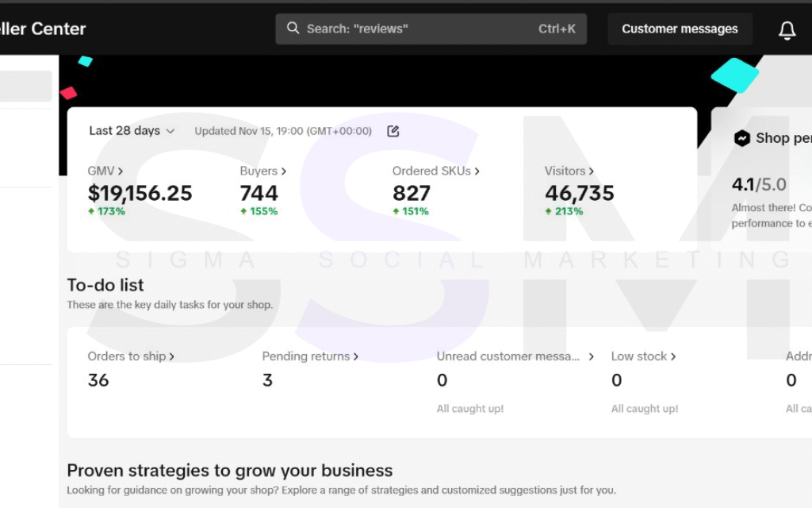Open the Customer messages button

tap(680, 29)
